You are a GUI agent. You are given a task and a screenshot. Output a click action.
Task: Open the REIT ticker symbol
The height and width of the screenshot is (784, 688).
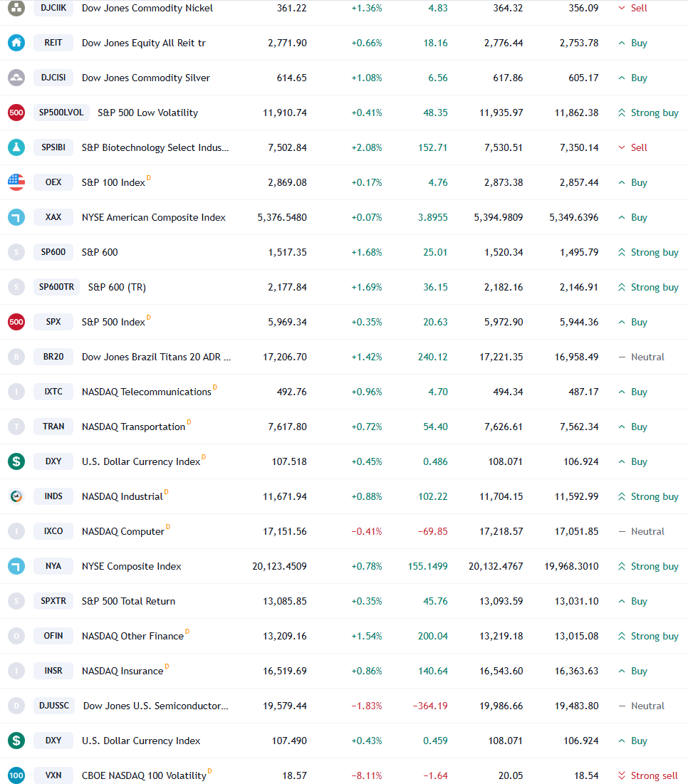coord(53,43)
